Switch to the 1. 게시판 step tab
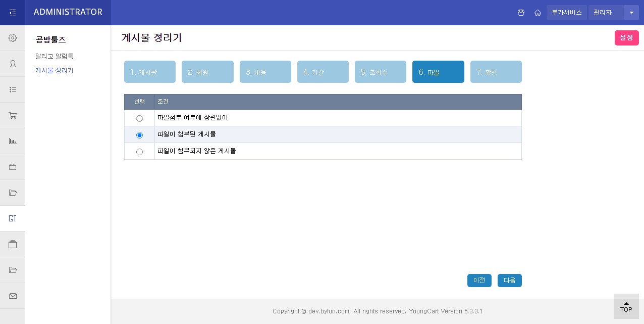Image resolution: width=644 pixels, height=324 pixels. pyautogui.click(x=150, y=72)
